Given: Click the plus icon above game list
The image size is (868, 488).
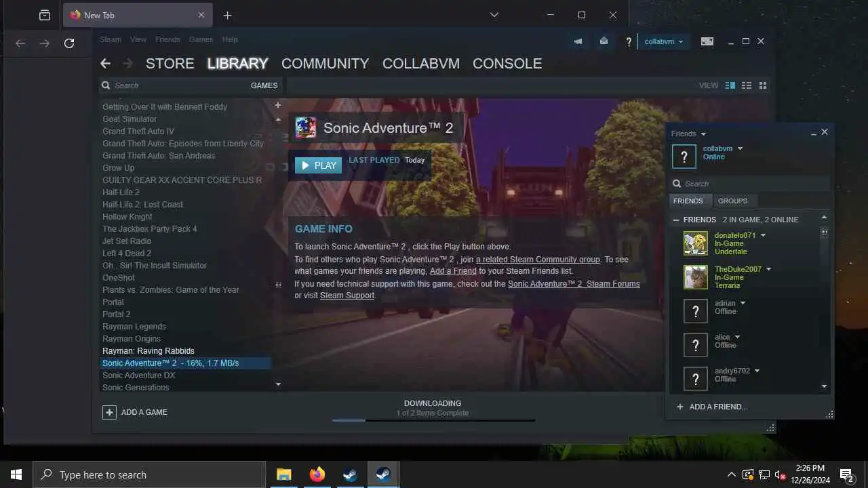Looking at the screenshot, I should [278, 105].
